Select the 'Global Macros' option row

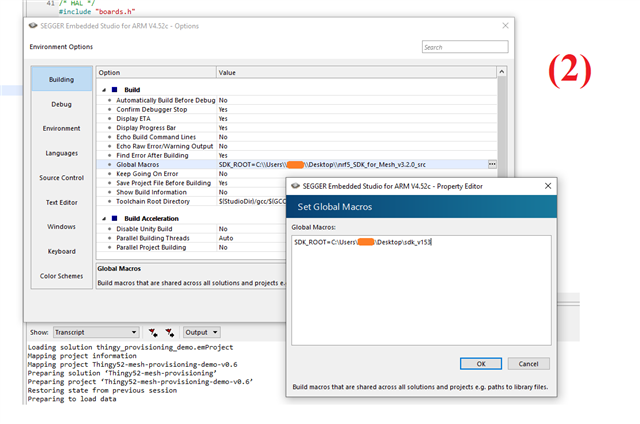(x=297, y=164)
